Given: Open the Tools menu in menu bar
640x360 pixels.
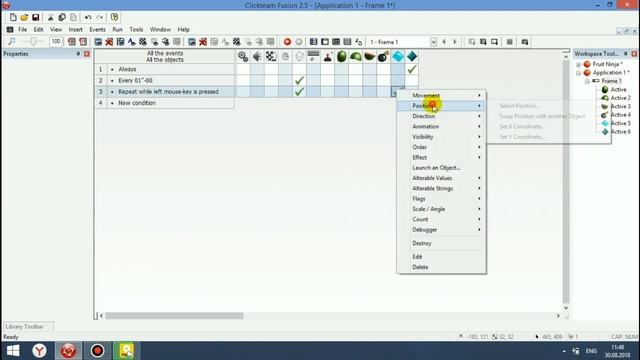Looking at the screenshot, I should (x=136, y=29).
